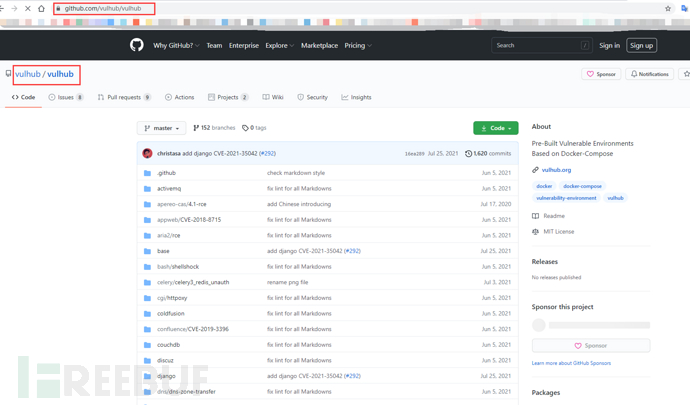Open the Wiki tab
690x405 pixels.
click(273, 97)
